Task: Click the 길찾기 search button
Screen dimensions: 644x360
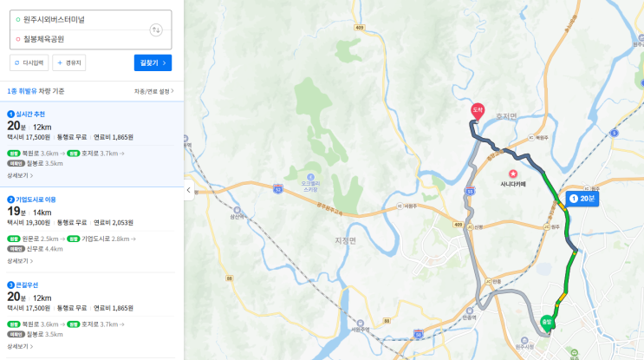Action: (x=153, y=62)
